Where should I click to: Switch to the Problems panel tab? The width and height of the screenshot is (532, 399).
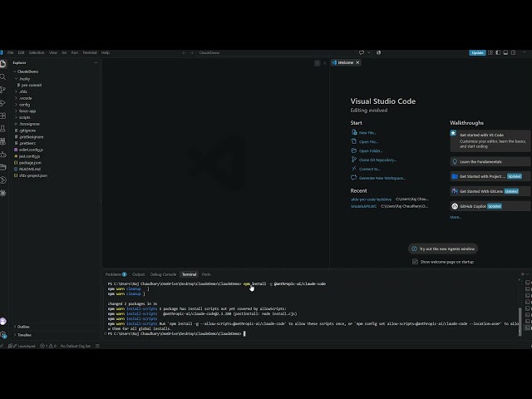(116, 274)
